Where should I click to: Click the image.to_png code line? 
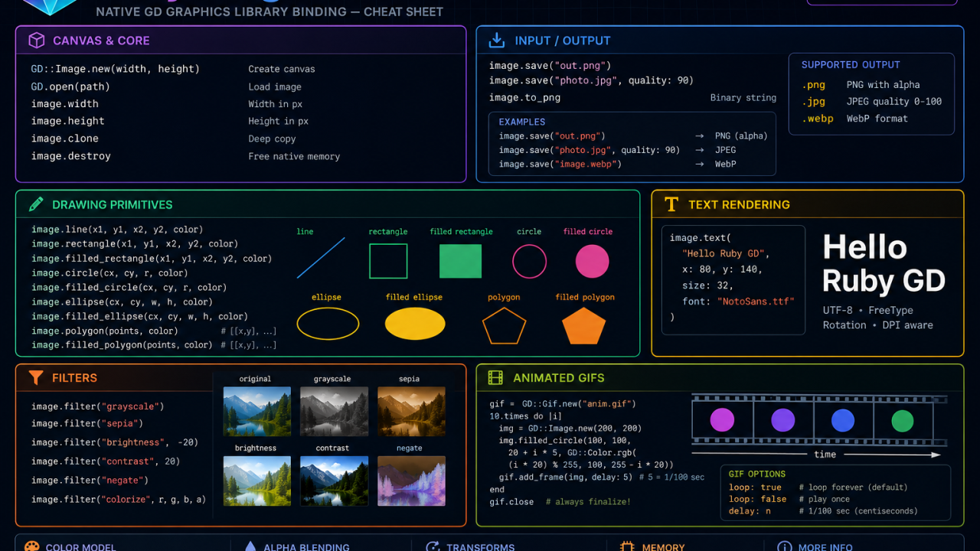[525, 97]
